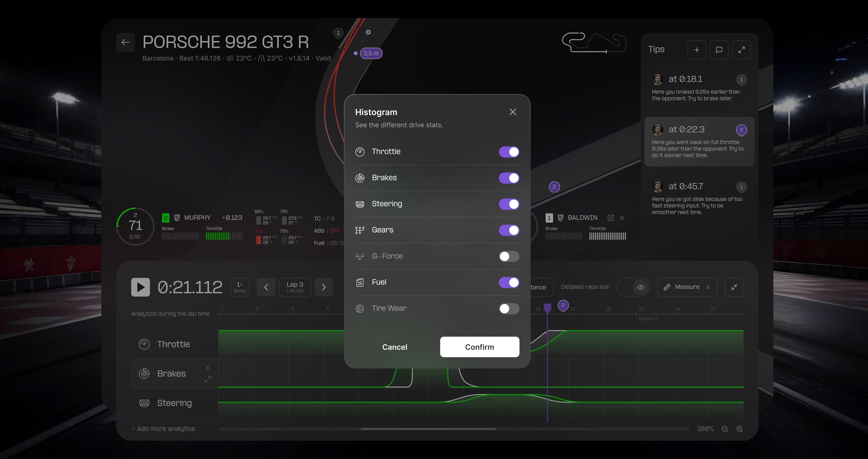Click MURPHY's green throttle bar
The width and height of the screenshot is (868, 459).
point(224,236)
